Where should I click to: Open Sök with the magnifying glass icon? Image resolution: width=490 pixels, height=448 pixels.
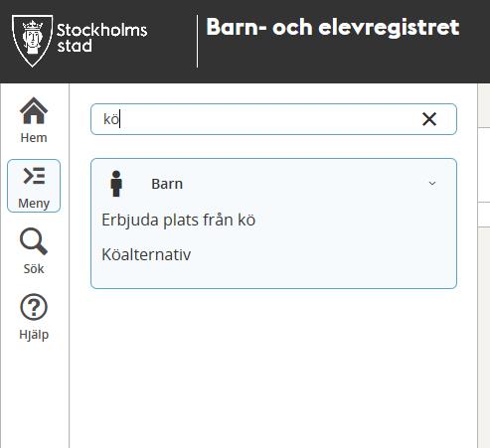[34, 241]
